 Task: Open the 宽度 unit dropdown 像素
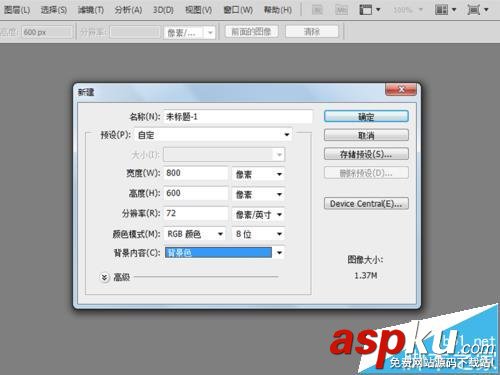pyautogui.click(x=259, y=174)
